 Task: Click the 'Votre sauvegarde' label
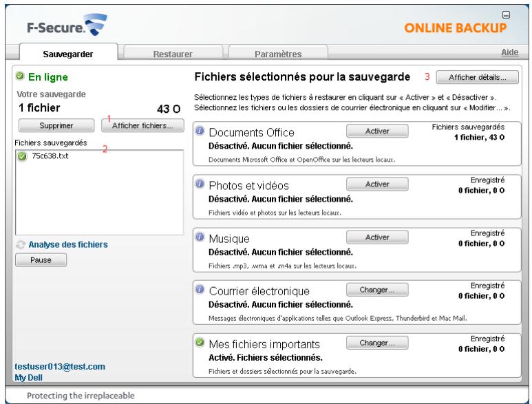[51, 94]
